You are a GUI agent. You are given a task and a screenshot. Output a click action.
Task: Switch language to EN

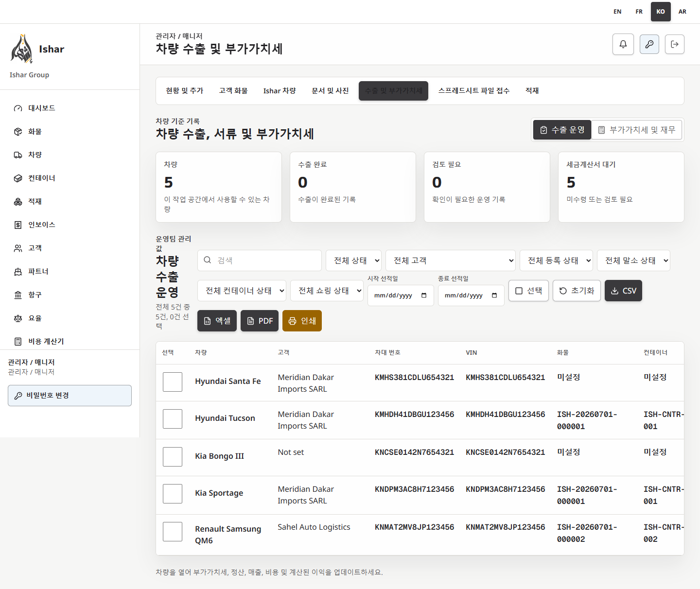pyautogui.click(x=617, y=12)
